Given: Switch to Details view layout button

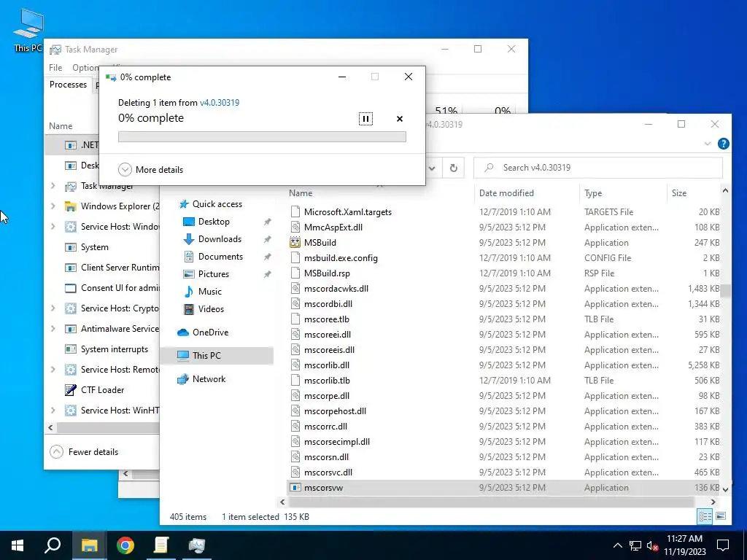Looking at the screenshot, I should [705, 516].
